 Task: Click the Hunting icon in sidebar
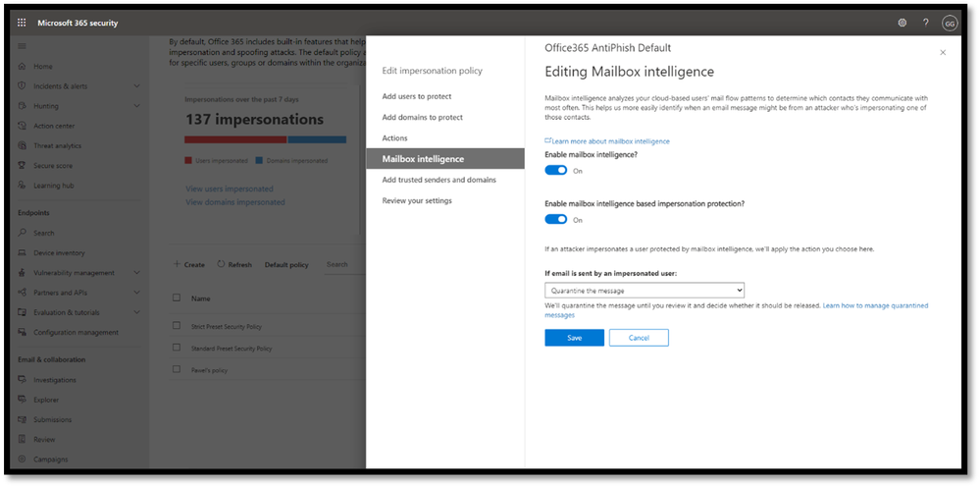[22, 106]
